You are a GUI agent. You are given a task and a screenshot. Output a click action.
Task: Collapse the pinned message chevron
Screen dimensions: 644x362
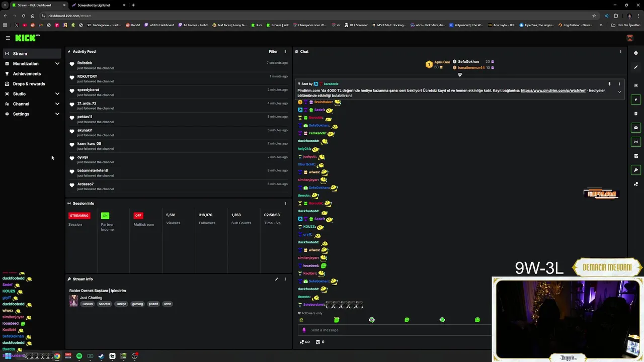point(619,92)
